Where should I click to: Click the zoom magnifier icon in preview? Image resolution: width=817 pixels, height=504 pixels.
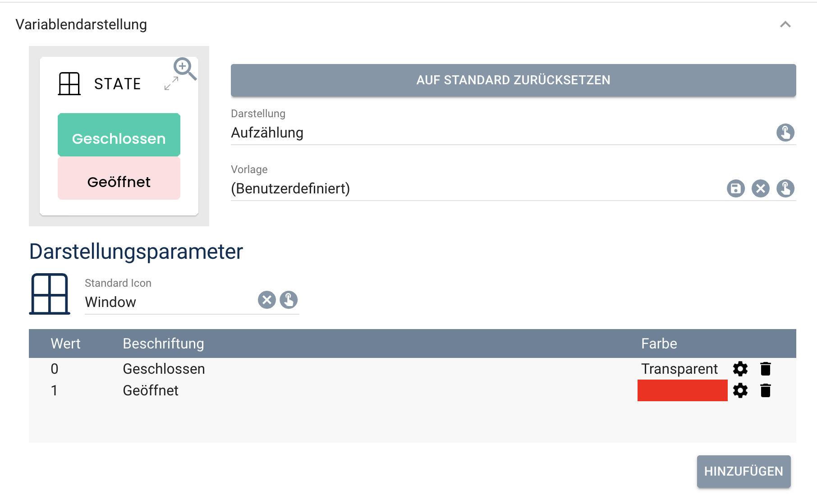click(184, 69)
